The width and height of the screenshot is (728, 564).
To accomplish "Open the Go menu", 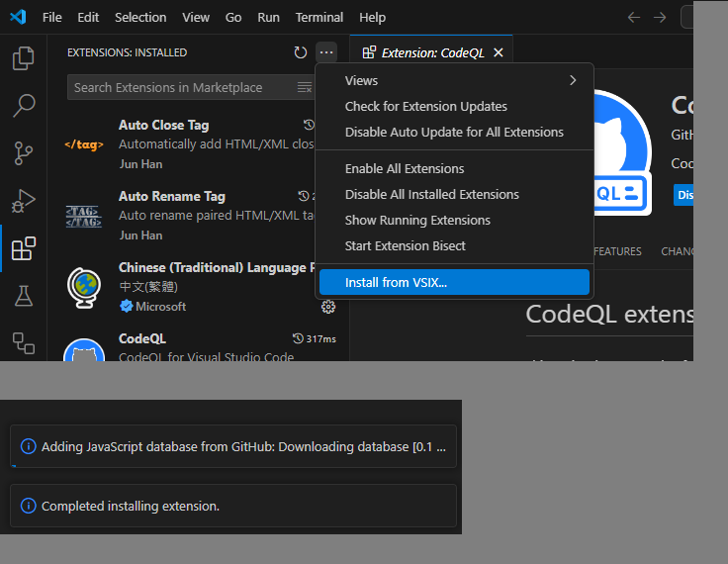I will (x=233, y=18).
